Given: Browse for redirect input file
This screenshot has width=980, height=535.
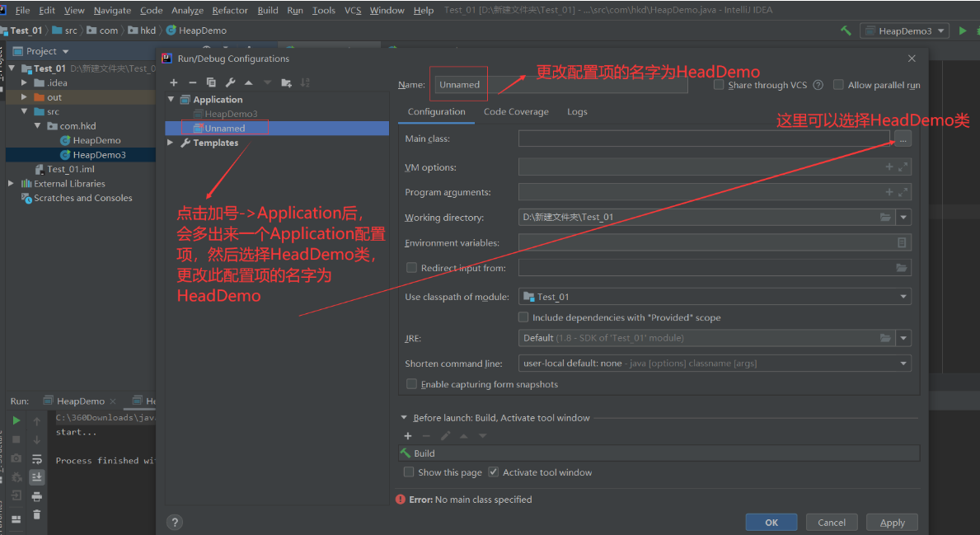Looking at the screenshot, I should coord(901,267).
